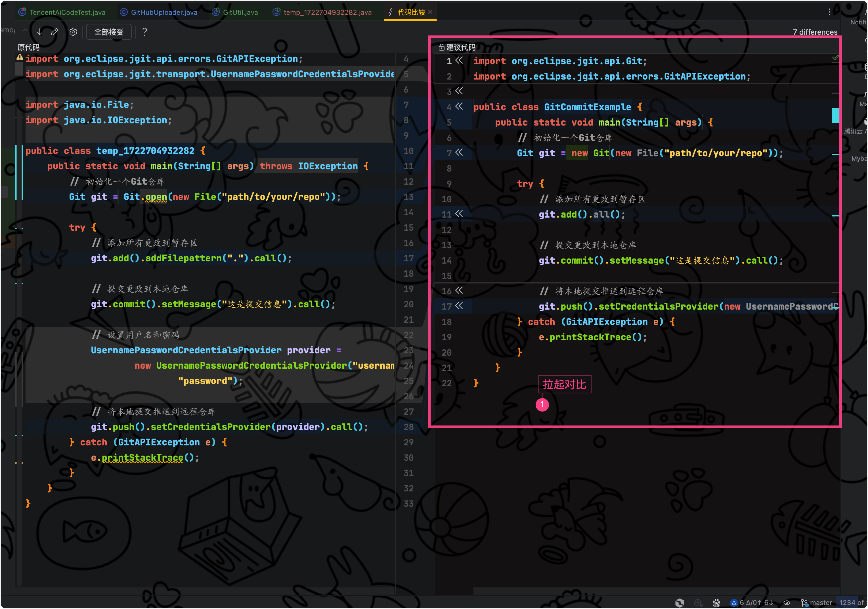The width and height of the screenshot is (868, 609).
Task: Click the '7 differences' label
Action: pos(815,32)
